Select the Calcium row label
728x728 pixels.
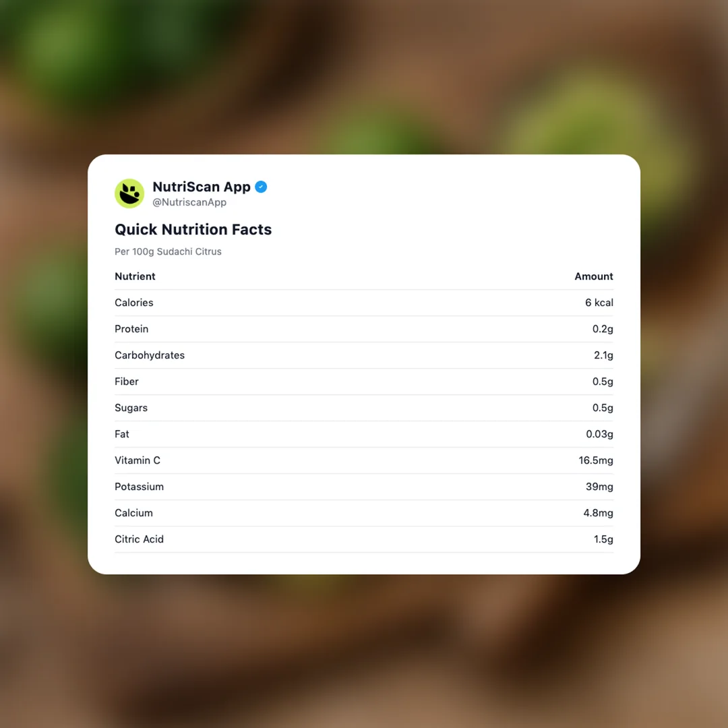point(133,513)
